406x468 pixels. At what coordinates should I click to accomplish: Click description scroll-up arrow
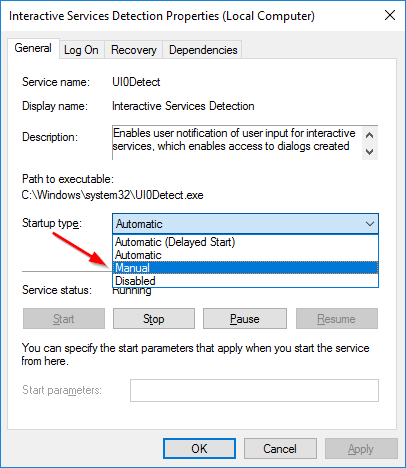(369, 135)
